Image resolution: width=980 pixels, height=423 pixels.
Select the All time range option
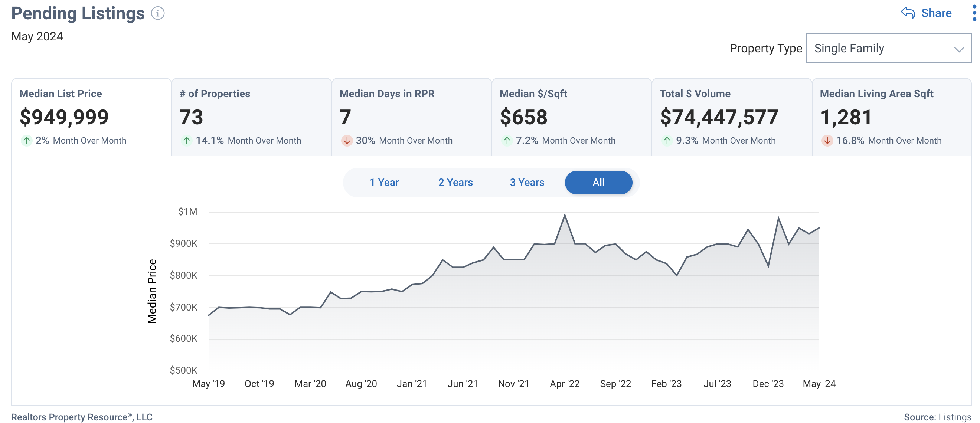tap(598, 182)
